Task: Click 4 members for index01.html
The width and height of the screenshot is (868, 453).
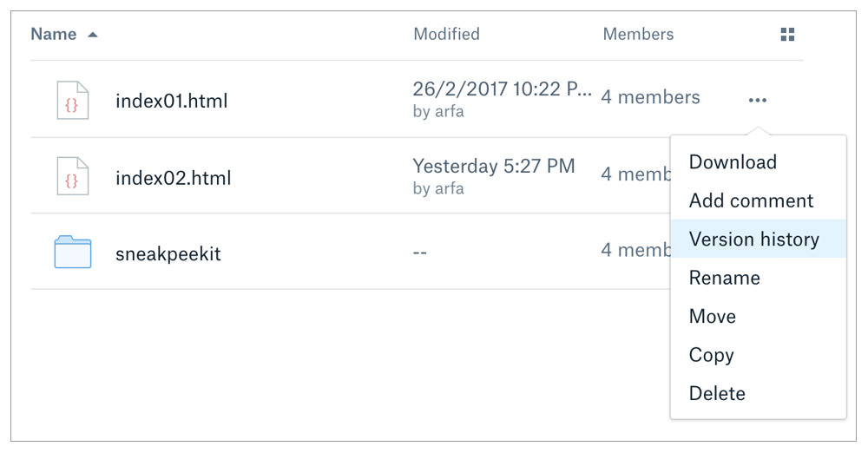Action: [650, 97]
